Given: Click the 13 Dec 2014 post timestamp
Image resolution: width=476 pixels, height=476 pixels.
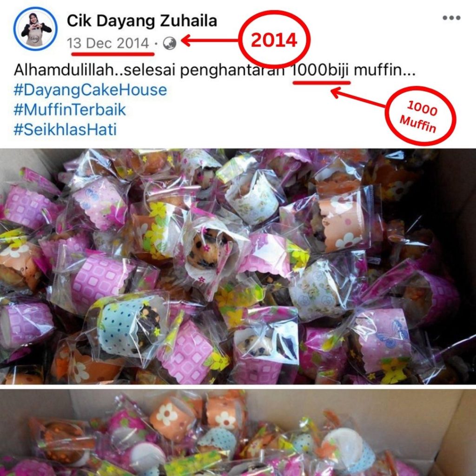Looking at the screenshot, I should point(108,43).
